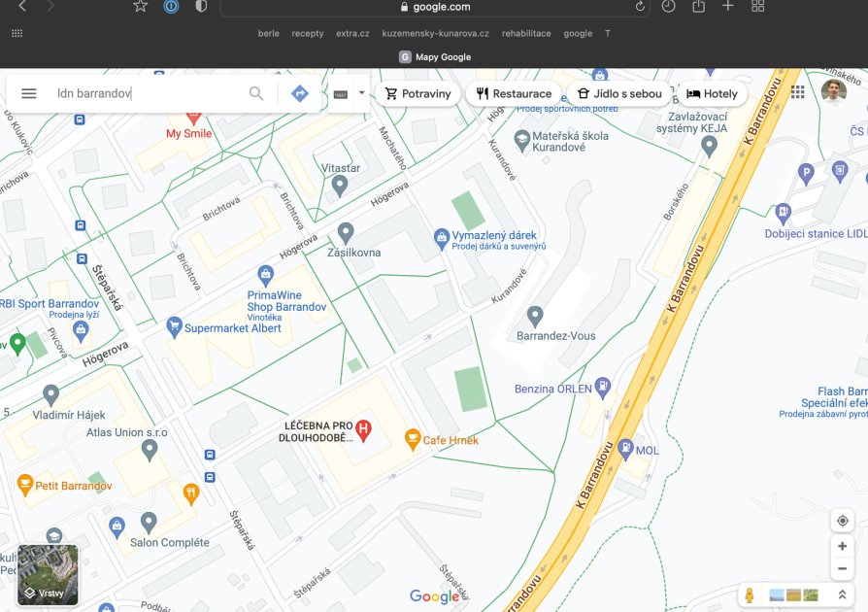868x612 pixels.
Task: Open Mateřská škola Kurandové pin
Action: click(522, 141)
